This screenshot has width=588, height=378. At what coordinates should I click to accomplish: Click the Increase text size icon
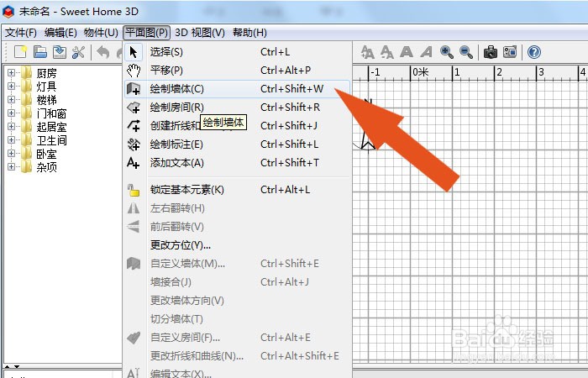pyautogui.click(x=368, y=52)
